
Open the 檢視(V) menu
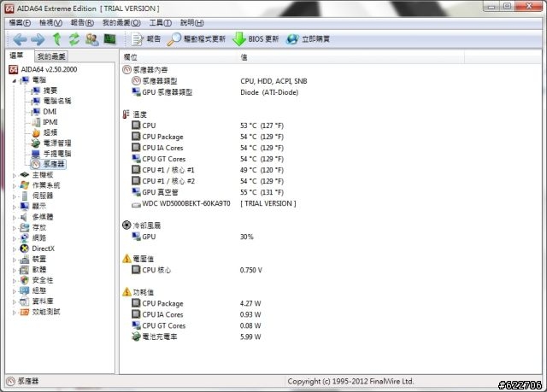[50, 23]
